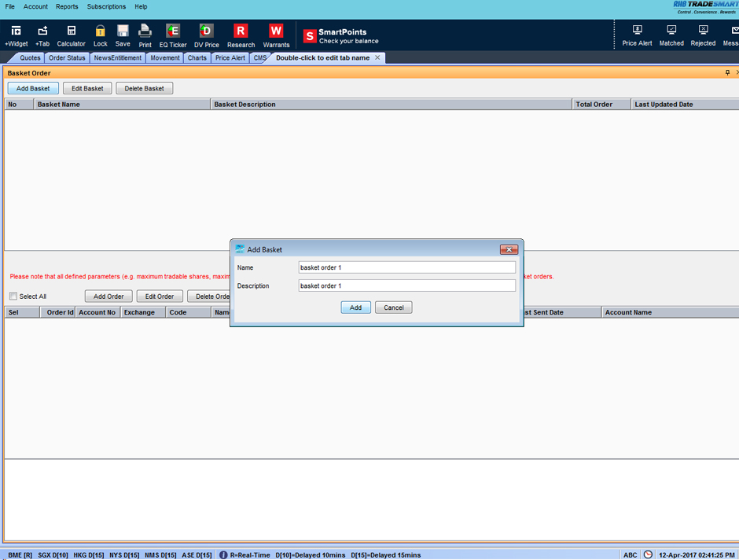Image resolution: width=739 pixels, height=560 pixels.
Task: Open the File menu
Action: pyautogui.click(x=10, y=6)
